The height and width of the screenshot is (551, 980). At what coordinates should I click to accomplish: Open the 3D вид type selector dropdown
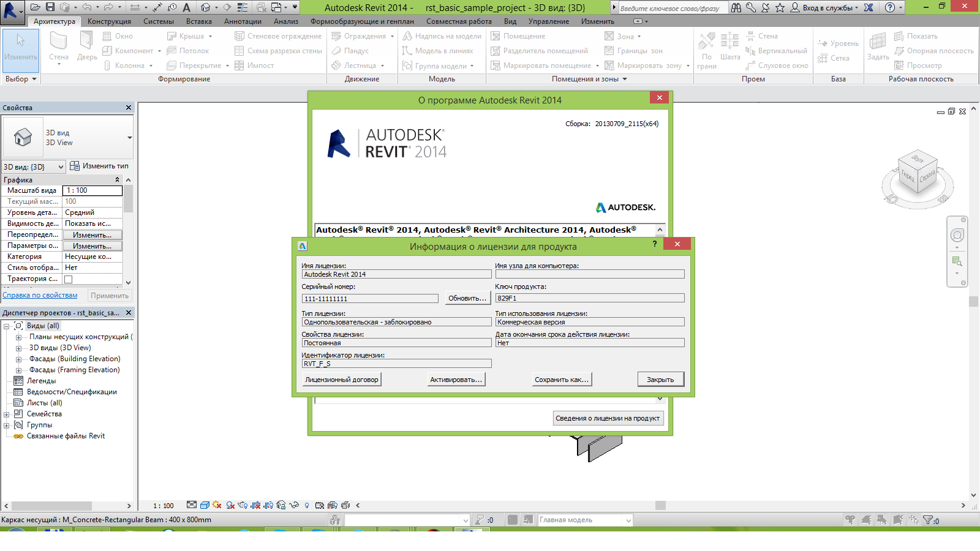(129, 138)
